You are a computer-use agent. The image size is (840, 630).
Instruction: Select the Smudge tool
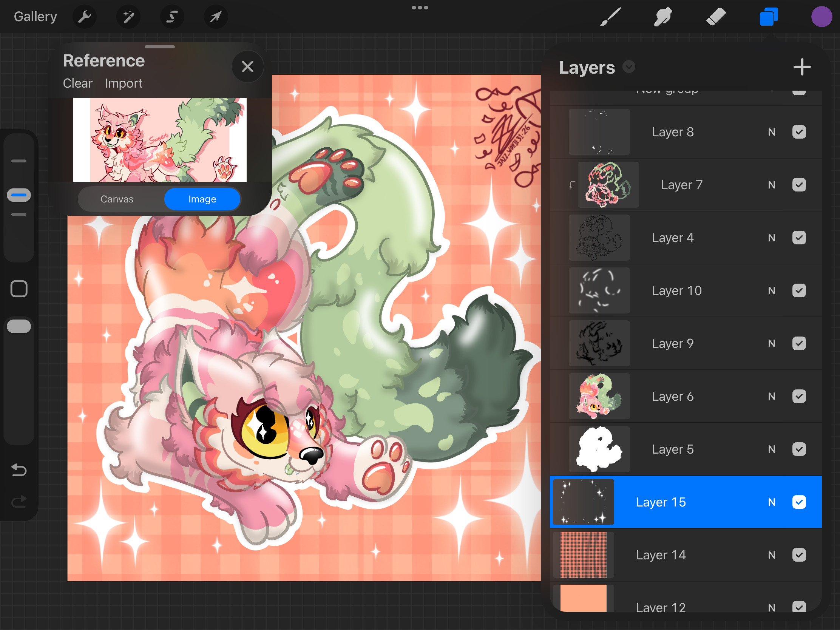pos(663,17)
